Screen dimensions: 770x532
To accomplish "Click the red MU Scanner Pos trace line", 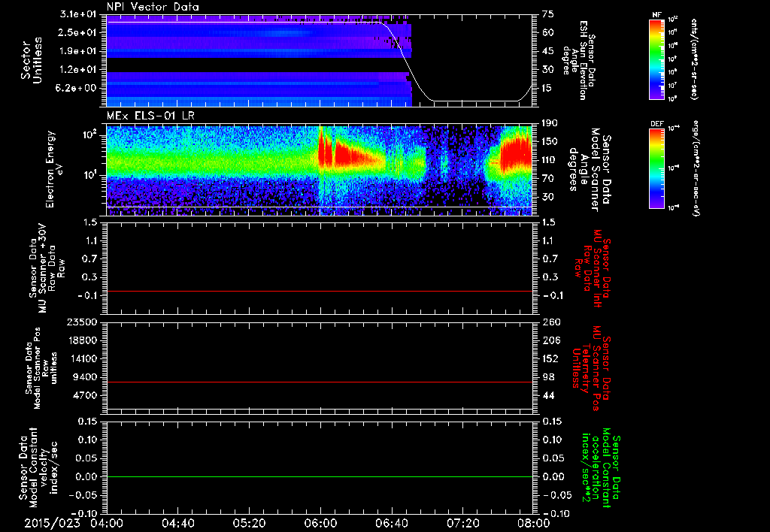I will pos(320,382).
